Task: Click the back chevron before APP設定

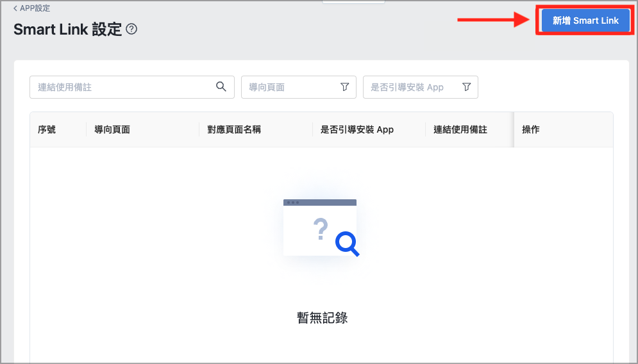Action: point(15,8)
